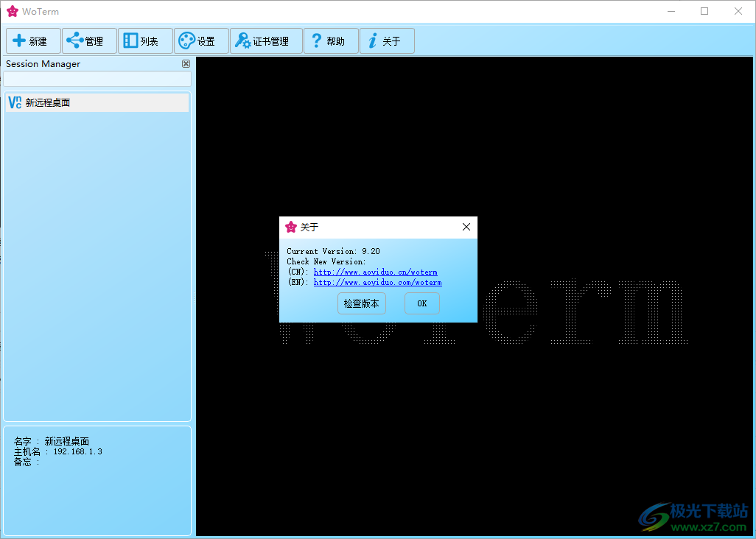Maximize the WoTerm window
This screenshot has width=756, height=539.
[704, 11]
